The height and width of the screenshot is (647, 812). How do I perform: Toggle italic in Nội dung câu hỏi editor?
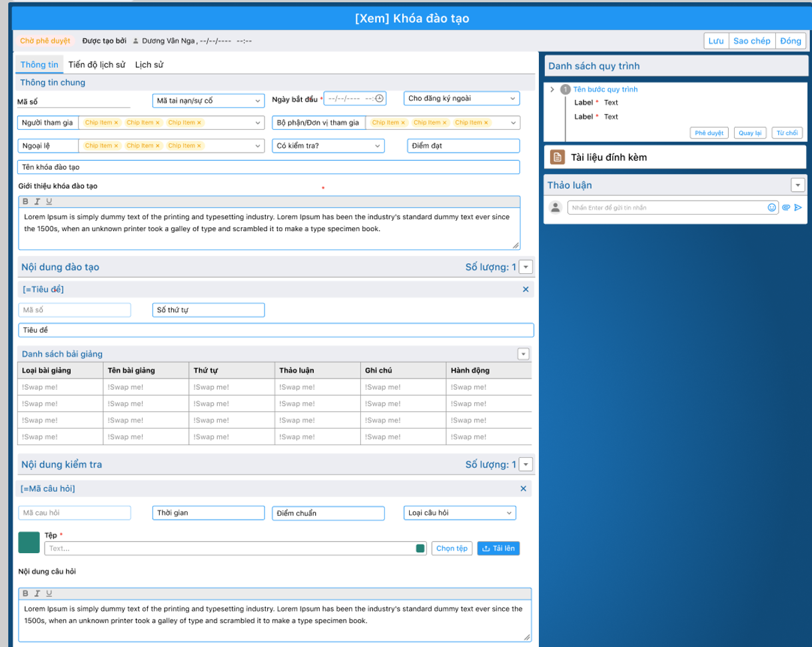point(37,594)
